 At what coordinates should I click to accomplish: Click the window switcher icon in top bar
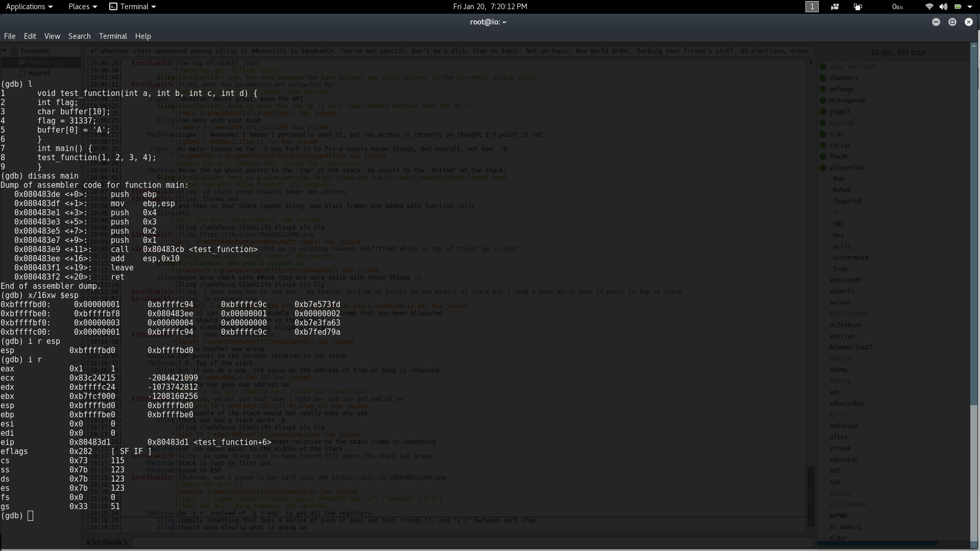point(858,7)
